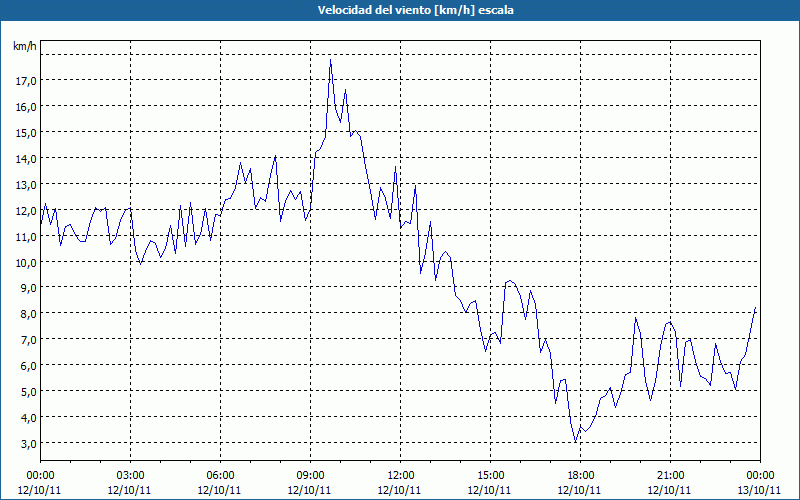Click the 8,0 y-axis value
This screenshot has height=500, width=800.
[x=28, y=314]
